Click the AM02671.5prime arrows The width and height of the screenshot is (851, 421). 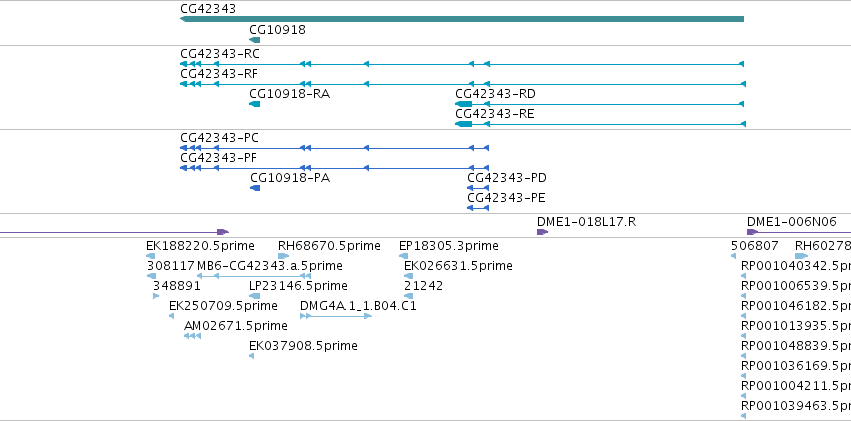click(193, 336)
